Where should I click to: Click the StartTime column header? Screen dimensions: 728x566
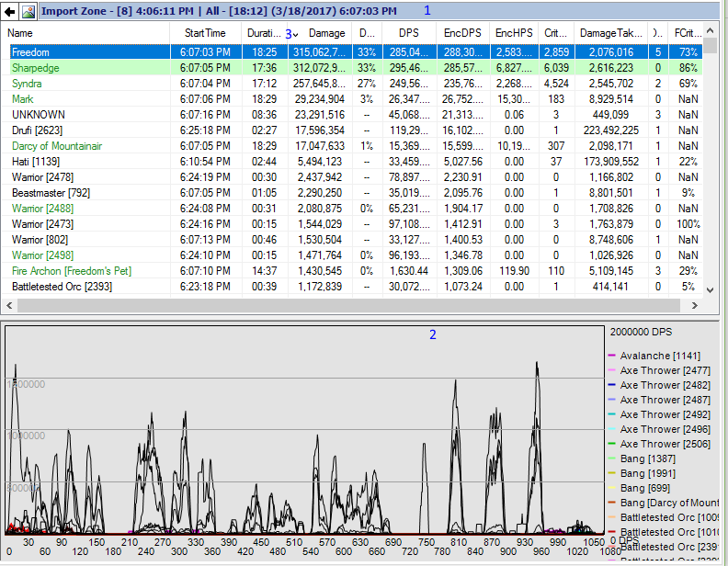coord(205,33)
